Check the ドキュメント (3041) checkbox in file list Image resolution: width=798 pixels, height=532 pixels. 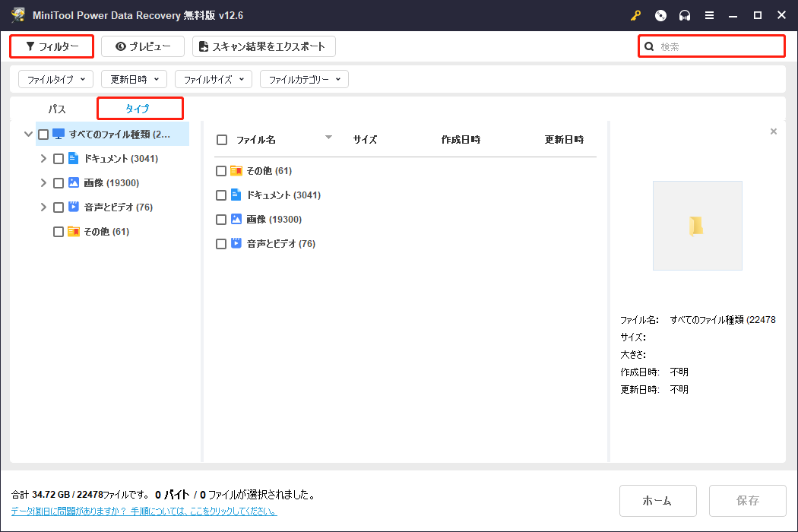(221, 195)
